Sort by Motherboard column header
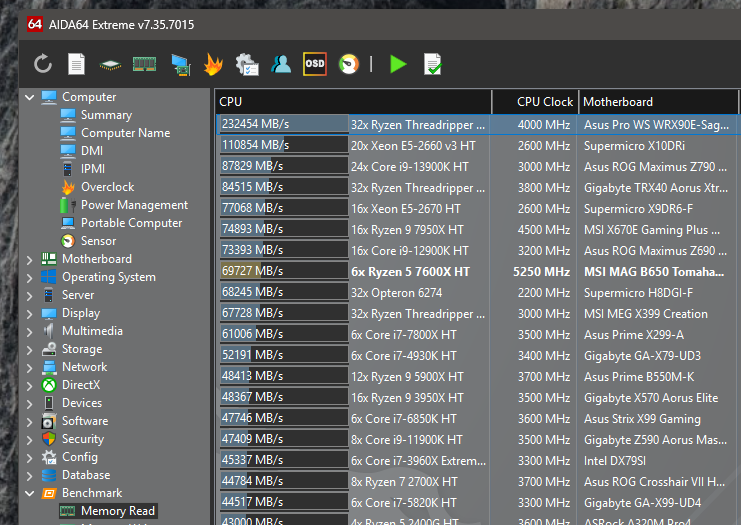 pos(658,102)
